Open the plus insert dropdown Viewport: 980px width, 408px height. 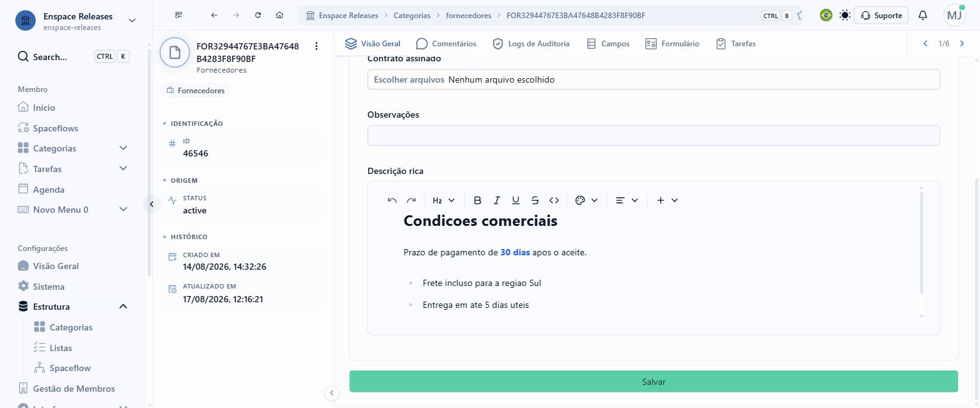point(667,200)
